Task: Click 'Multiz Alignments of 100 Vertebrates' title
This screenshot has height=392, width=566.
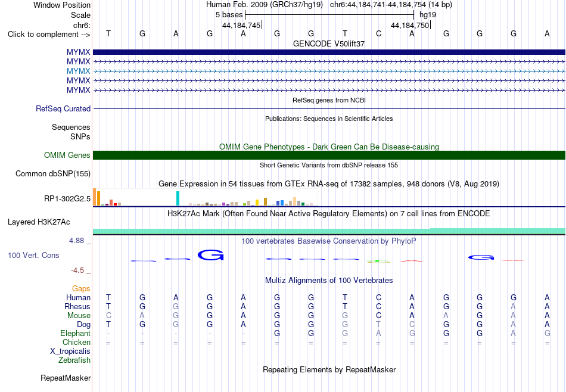Action: point(329,281)
